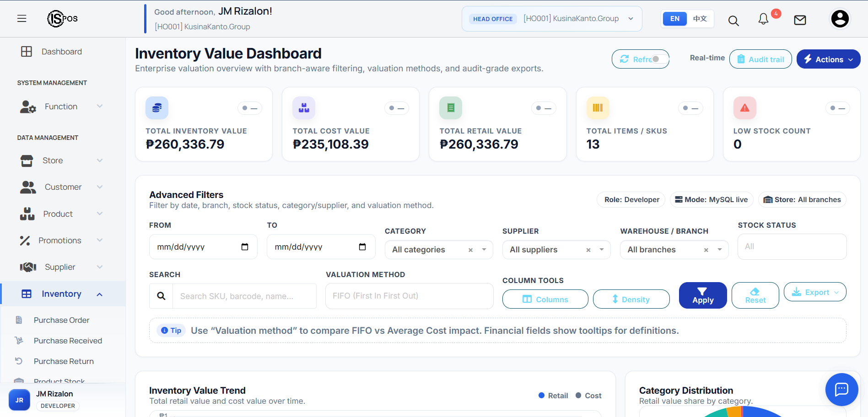
Task: Open Purchase Received page
Action: (x=68, y=341)
